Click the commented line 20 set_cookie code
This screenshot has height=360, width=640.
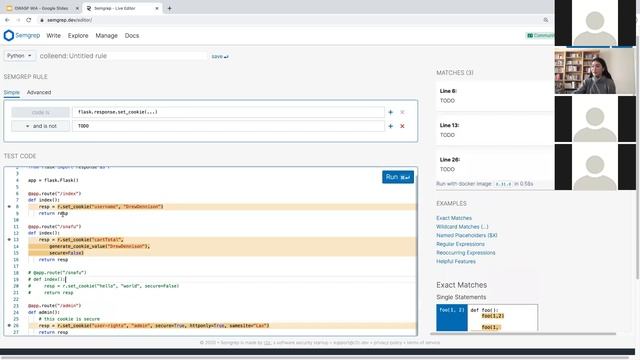[103, 286]
